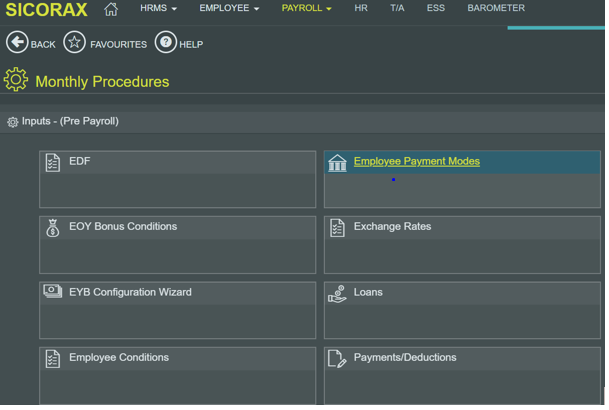Expand the HRMS dropdown menu
The height and width of the screenshot is (410, 609).
[x=158, y=9]
